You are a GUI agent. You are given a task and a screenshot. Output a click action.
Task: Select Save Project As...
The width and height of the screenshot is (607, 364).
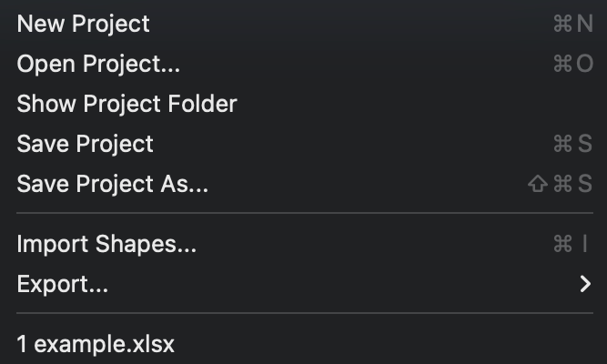pos(304,184)
